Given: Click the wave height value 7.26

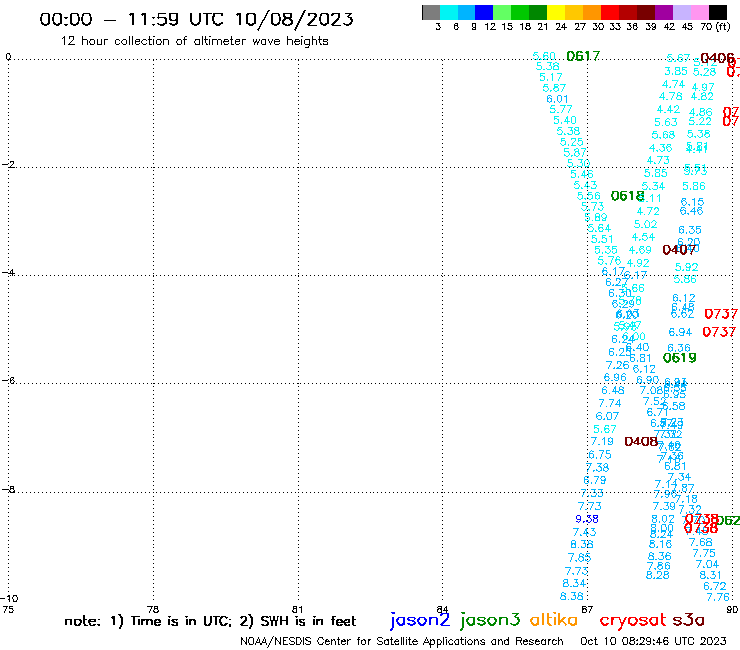Looking at the screenshot, I should (618, 365).
